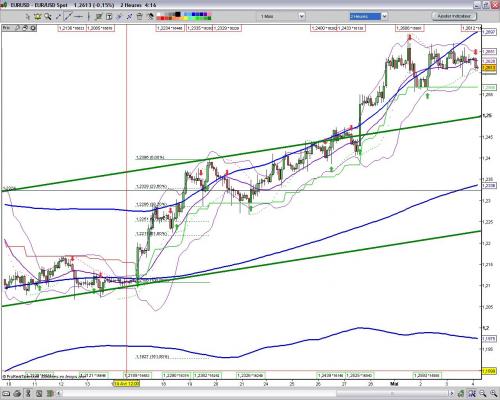Open the '2 Heures' timeframe dropdown
The image size is (500, 400).
click(x=368, y=16)
